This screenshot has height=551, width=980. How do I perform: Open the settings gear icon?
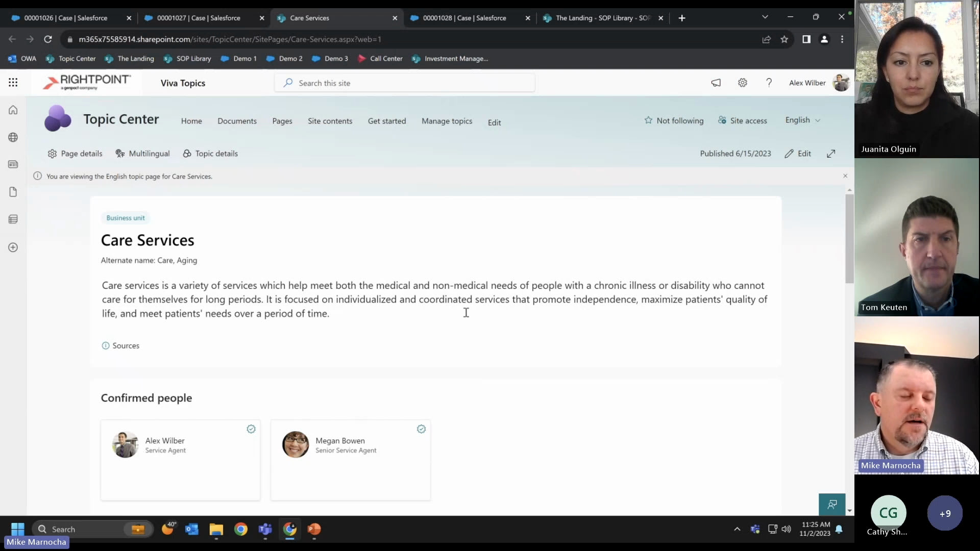point(742,83)
